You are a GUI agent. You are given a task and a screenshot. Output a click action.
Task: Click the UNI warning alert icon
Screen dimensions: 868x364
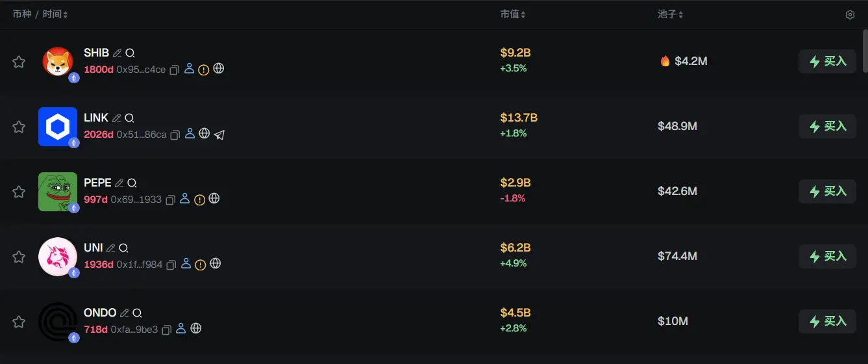click(201, 265)
